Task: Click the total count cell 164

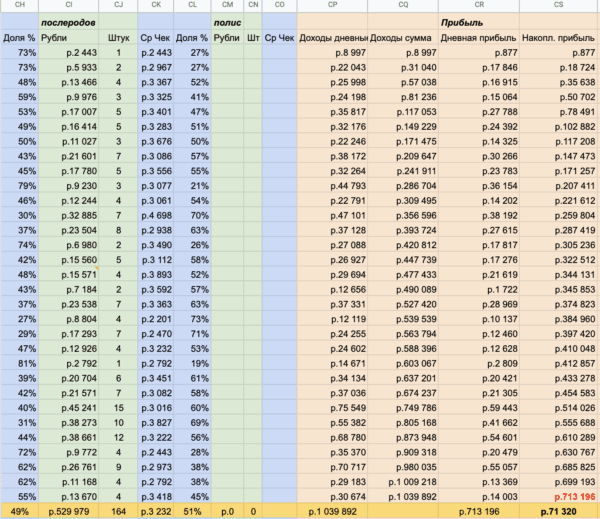Action: (x=118, y=511)
